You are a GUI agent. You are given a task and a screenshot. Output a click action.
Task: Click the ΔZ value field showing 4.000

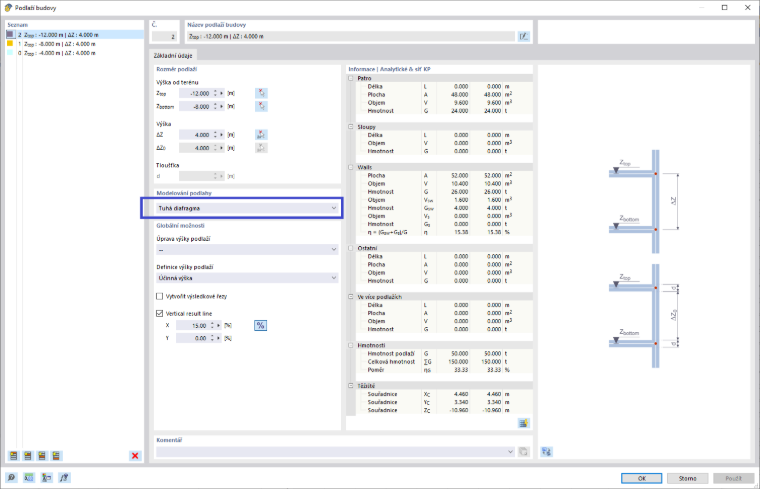pyautogui.click(x=195, y=135)
